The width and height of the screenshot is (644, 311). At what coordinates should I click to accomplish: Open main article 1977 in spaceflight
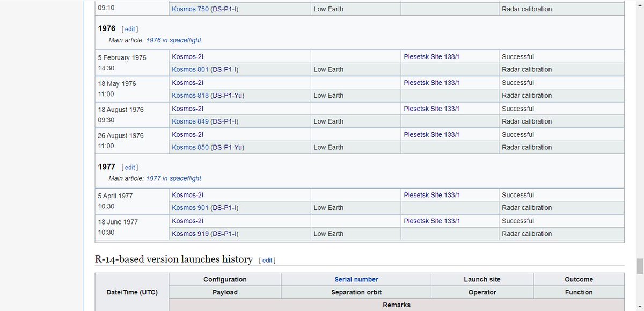tap(173, 178)
